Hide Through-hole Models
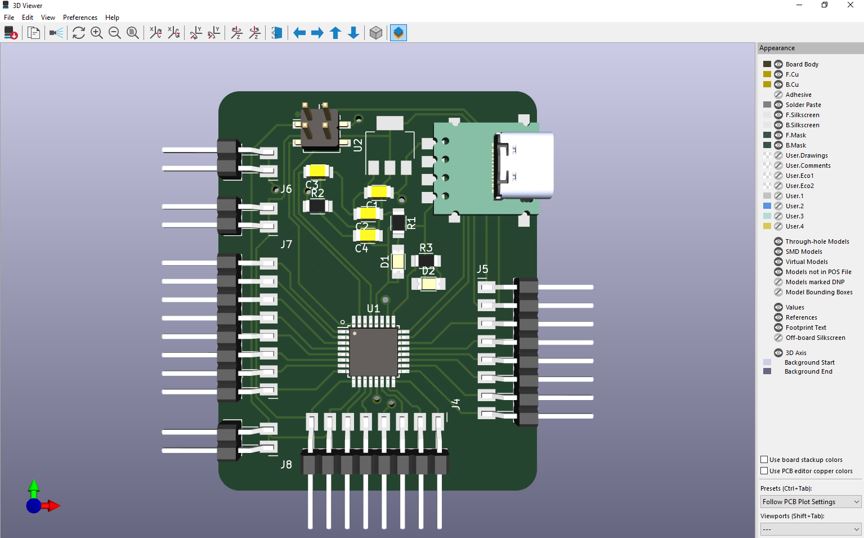Image resolution: width=868 pixels, height=538 pixels. [778, 241]
